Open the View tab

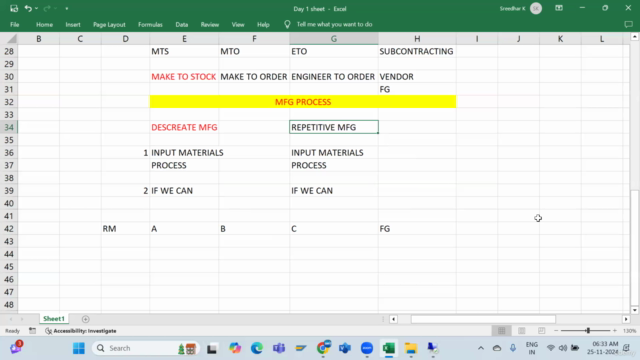pyautogui.click(x=238, y=24)
